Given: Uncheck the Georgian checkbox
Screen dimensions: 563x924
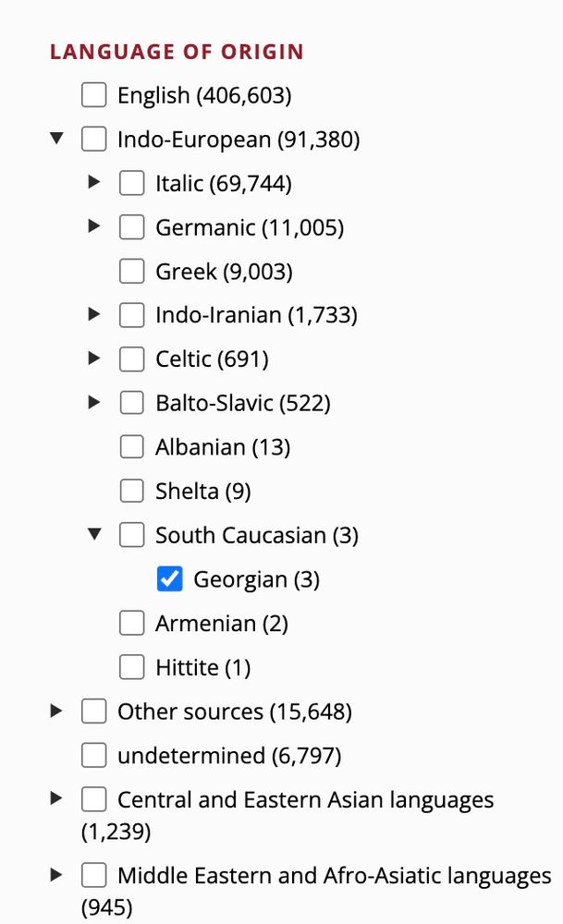Looking at the screenshot, I should tap(169, 577).
